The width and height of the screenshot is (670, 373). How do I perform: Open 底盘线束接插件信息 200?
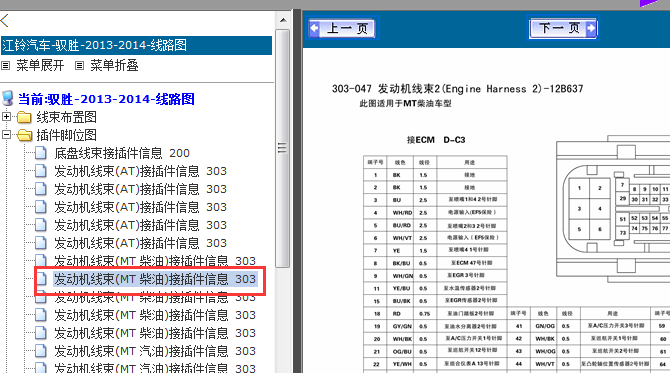pos(122,153)
